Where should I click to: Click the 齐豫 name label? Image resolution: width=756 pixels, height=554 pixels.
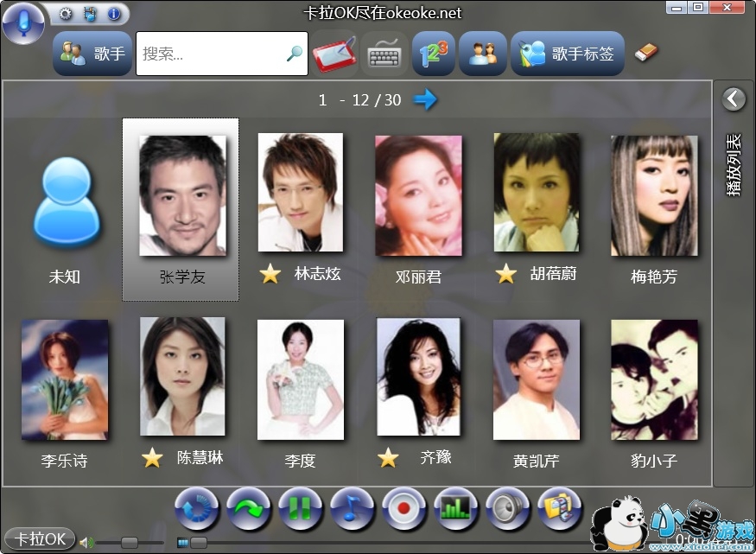(435, 457)
